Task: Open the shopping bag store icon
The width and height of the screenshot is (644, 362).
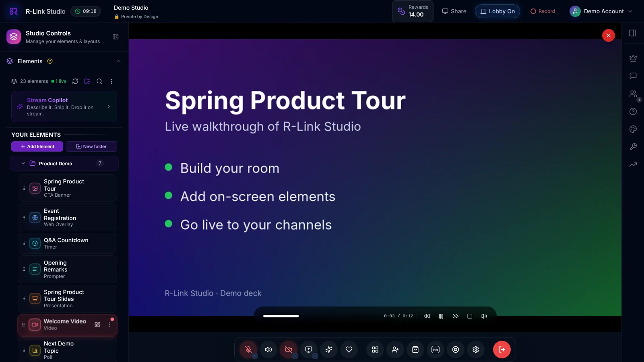Action: pyautogui.click(x=415, y=350)
